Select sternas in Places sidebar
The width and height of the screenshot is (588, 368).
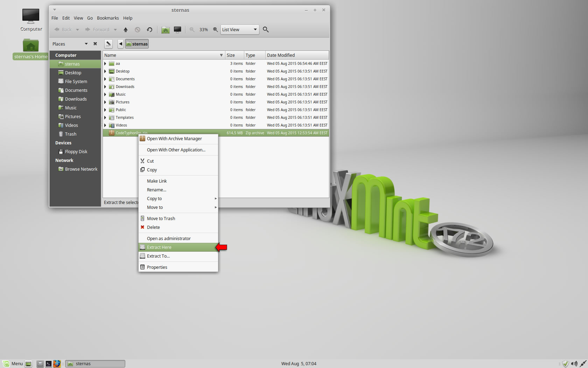pos(75,64)
